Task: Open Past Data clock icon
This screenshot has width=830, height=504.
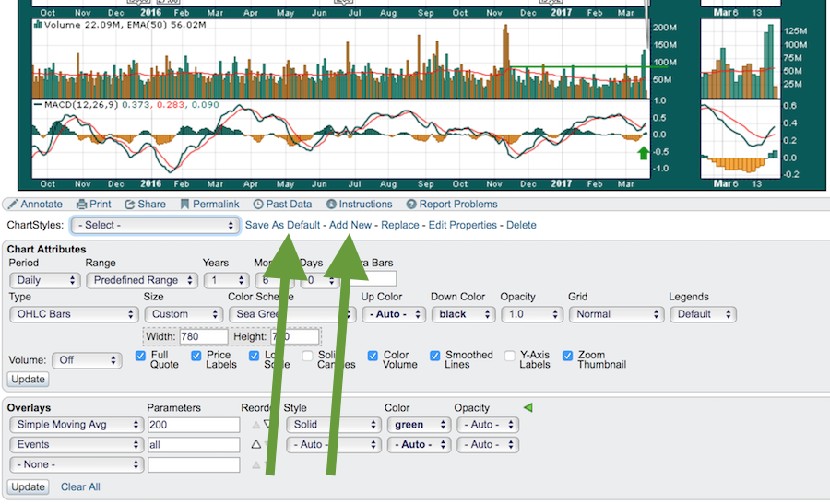Action: [x=258, y=205]
